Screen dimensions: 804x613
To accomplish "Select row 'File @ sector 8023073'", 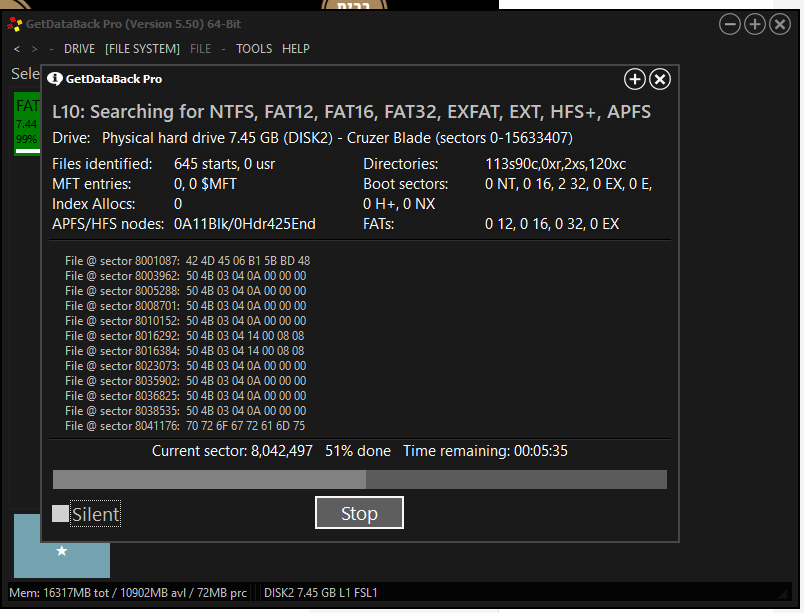I will 186,366.
